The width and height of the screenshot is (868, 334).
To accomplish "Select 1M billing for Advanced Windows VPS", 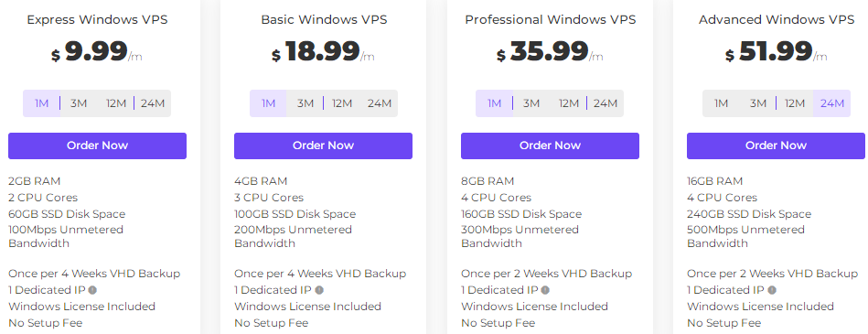I will coord(721,103).
